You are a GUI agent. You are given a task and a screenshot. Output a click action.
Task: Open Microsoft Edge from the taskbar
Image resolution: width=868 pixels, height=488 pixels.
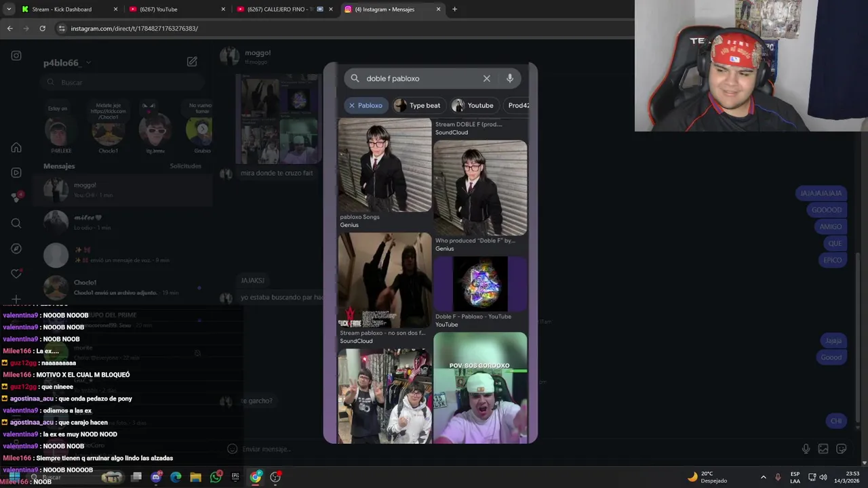176,477
